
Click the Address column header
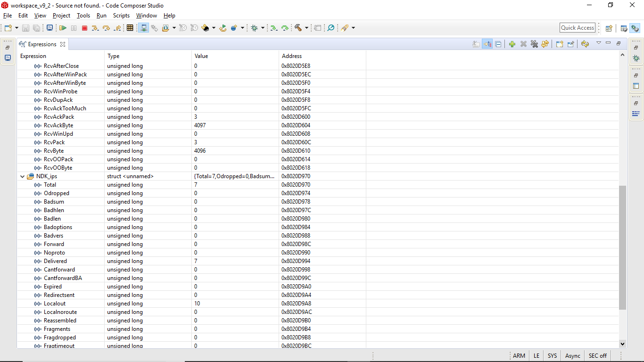[x=322, y=56]
